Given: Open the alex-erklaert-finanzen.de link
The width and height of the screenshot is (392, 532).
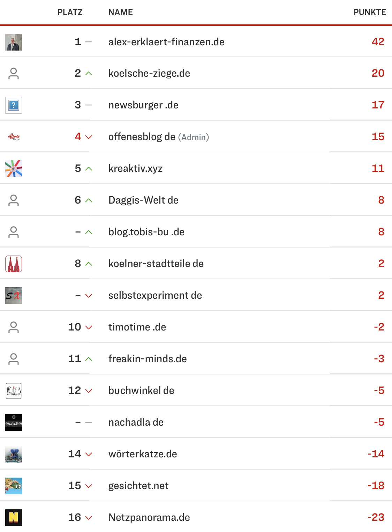Looking at the screenshot, I should (166, 42).
